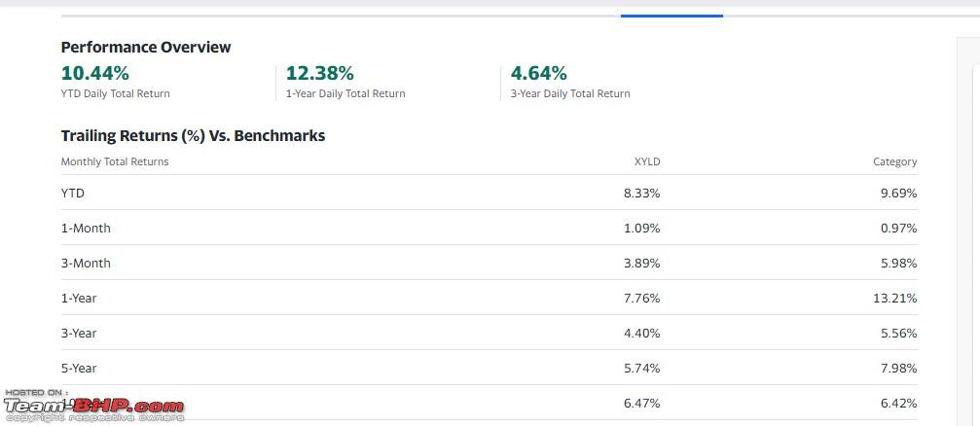
Task: Click the XYLD column header
Action: point(647,161)
